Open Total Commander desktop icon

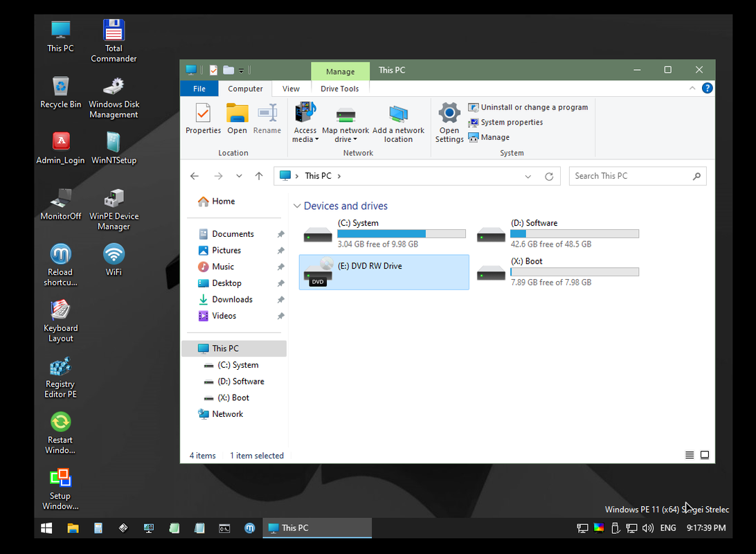pos(114,41)
